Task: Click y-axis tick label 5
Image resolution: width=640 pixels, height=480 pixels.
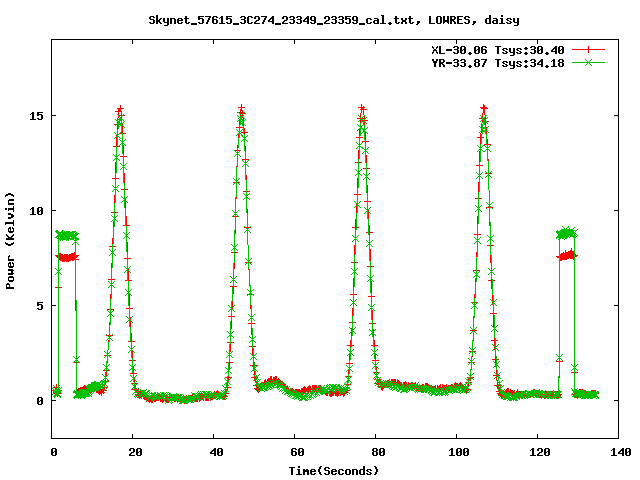Action: (x=40, y=306)
